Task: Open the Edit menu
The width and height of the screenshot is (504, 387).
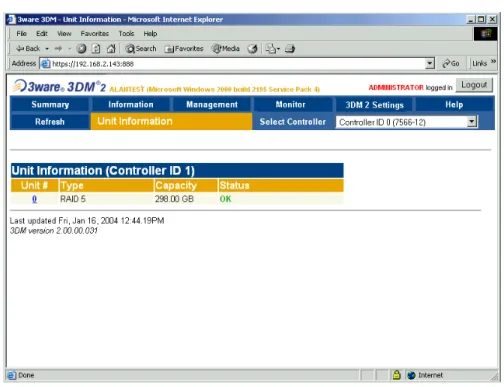Action: point(42,34)
